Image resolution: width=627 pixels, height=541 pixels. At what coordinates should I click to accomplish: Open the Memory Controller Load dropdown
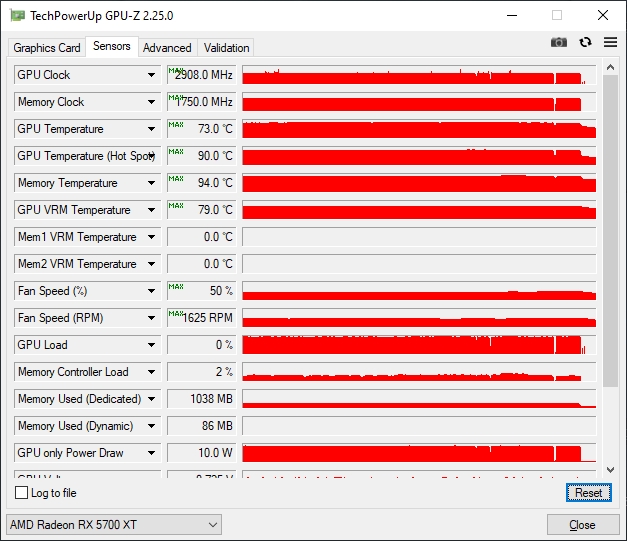[151, 372]
